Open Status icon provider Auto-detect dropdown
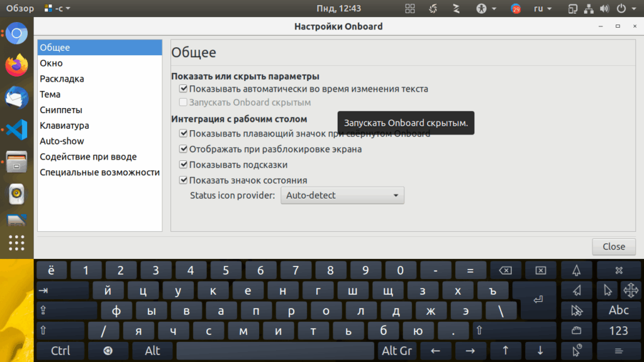The height and width of the screenshot is (362, 644). click(x=342, y=195)
